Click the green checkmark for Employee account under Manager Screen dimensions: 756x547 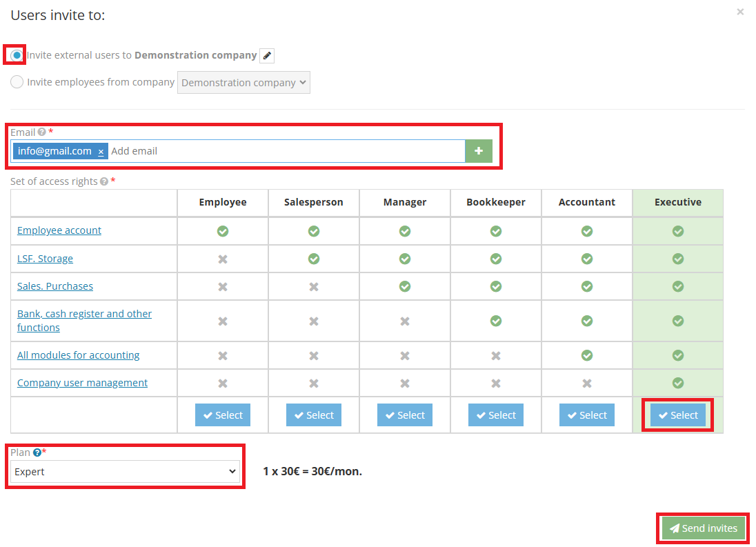[405, 231]
